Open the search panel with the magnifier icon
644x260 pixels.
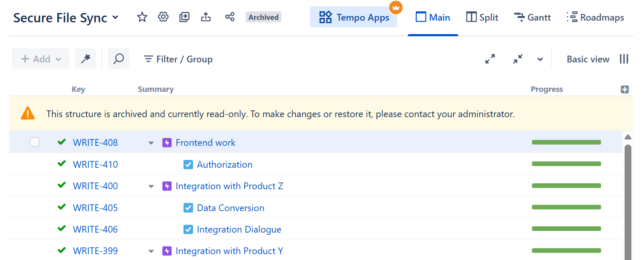tap(118, 59)
